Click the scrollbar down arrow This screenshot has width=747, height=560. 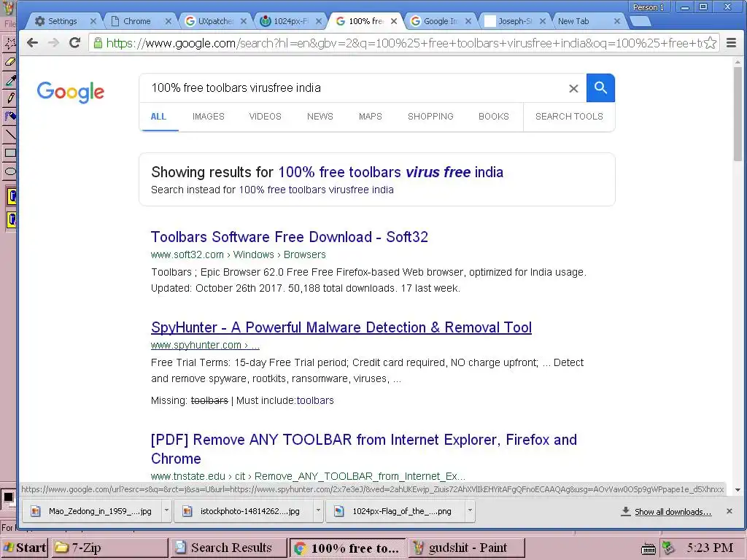click(738, 489)
